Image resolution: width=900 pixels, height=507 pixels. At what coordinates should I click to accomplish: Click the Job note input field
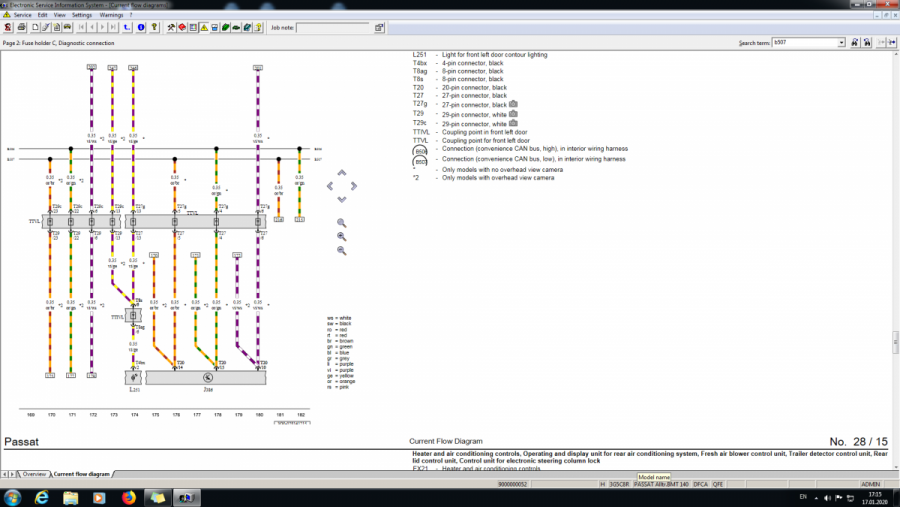click(332, 27)
